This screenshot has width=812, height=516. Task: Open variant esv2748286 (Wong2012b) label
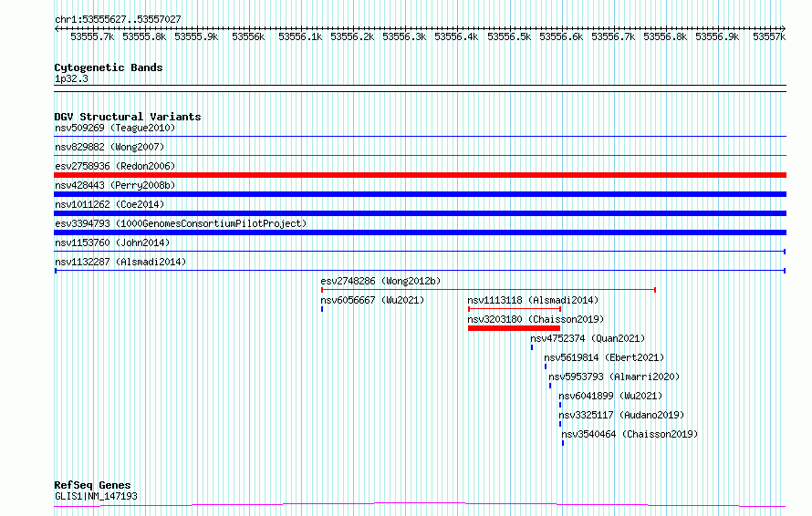click(x=380, y=281)
